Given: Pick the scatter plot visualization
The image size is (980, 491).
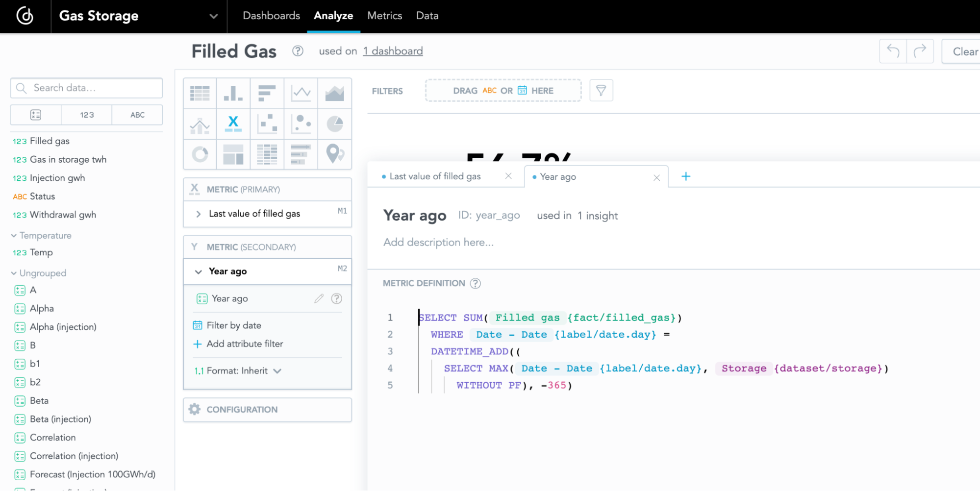Looking at the screenshot, I should coord(267,124).
